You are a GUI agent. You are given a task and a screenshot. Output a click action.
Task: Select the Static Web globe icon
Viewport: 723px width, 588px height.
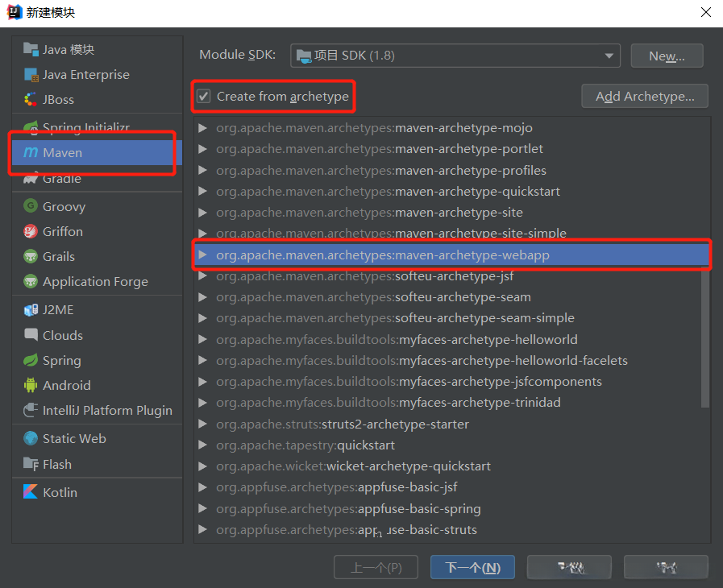31,439
